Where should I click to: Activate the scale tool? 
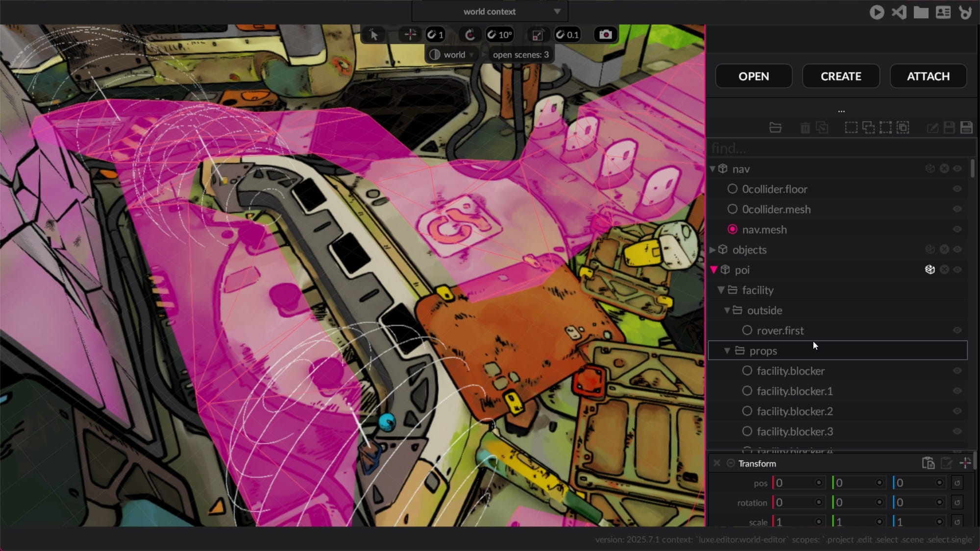click(x=538, y=35)
